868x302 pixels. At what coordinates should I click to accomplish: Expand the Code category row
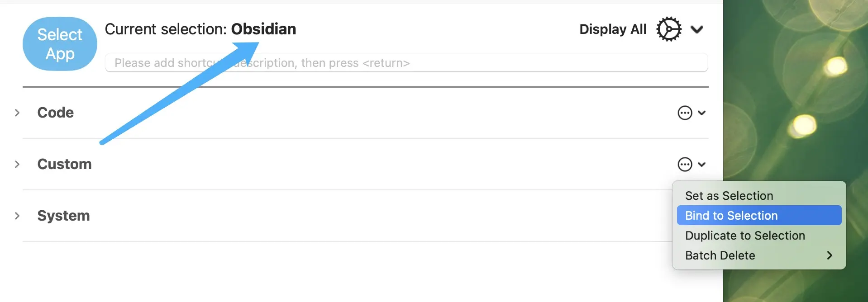pyautogui.click(x=17, y=113)
